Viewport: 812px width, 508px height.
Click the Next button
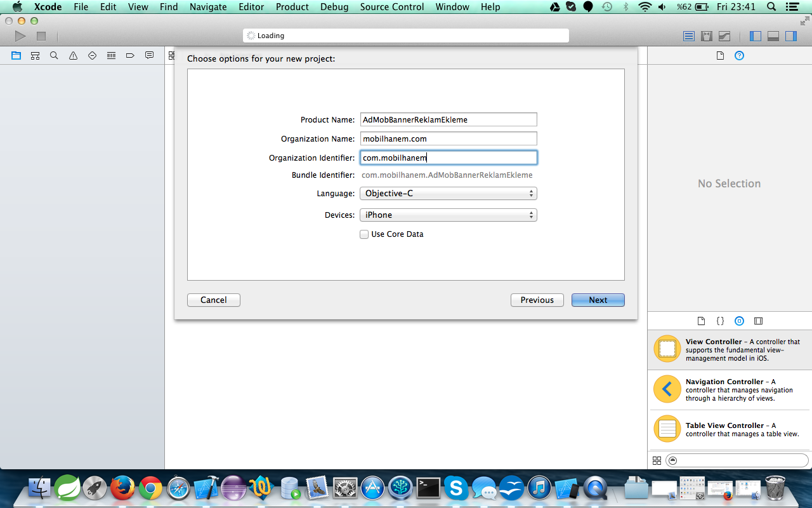click(598, 300)
